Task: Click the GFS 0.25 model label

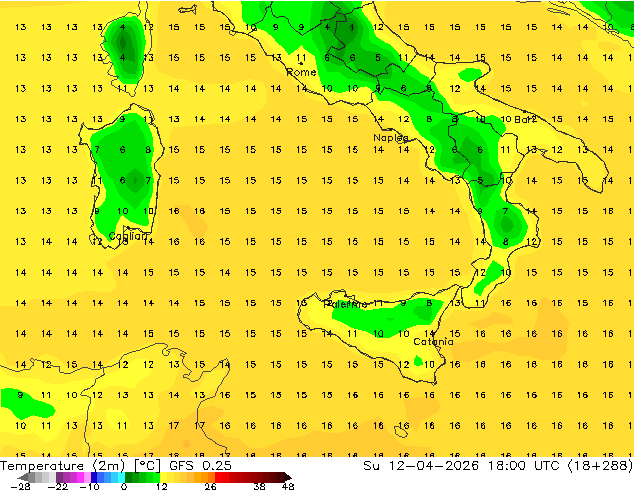Action: 200,466
